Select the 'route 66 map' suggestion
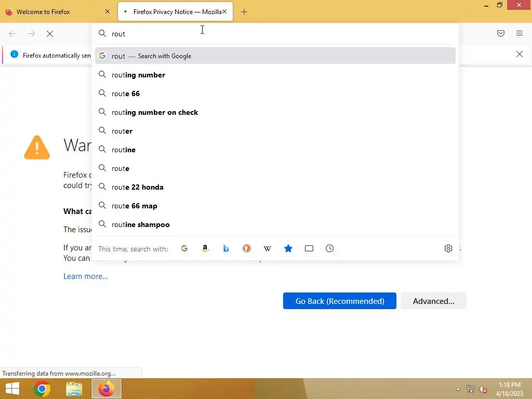The width and height of the screenshot is (532, 399). point(275,206)
